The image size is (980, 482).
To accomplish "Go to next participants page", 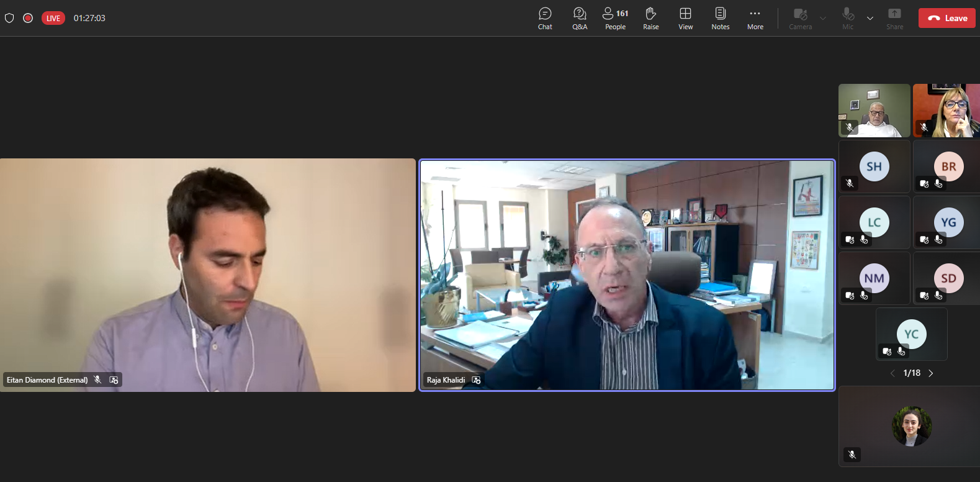I will [x=930, y=373].
